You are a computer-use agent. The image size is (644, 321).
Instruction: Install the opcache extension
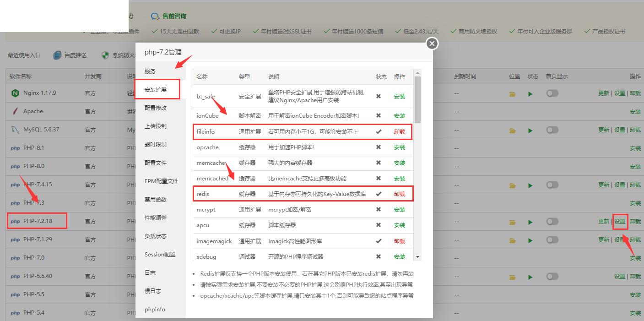click(x=399, y=147)
